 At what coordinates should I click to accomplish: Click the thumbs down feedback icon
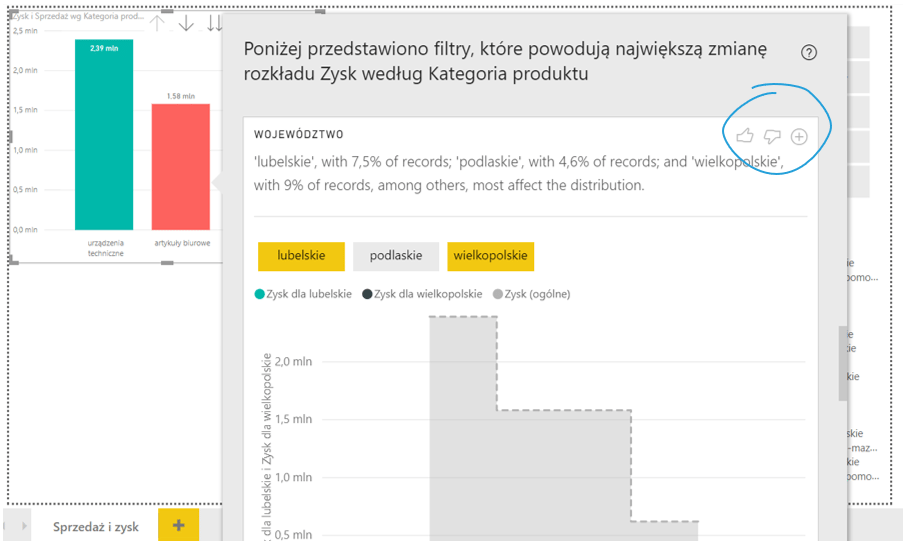coord(771,137)
